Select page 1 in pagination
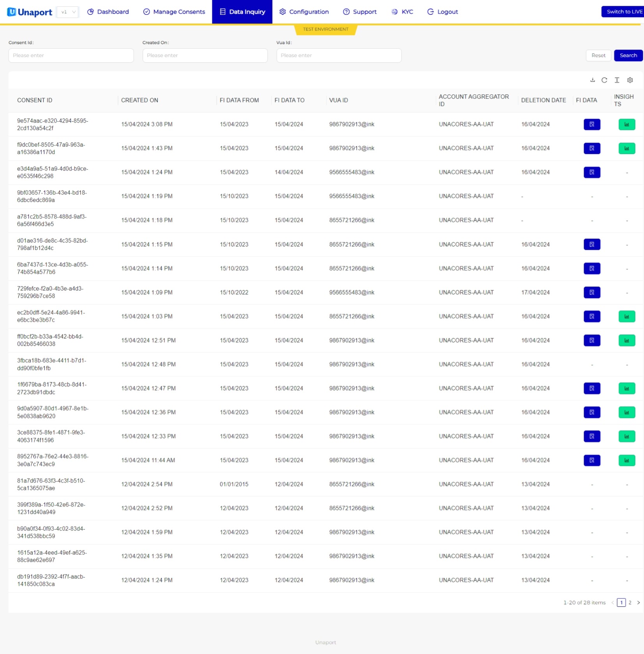 tap(621, 603)
